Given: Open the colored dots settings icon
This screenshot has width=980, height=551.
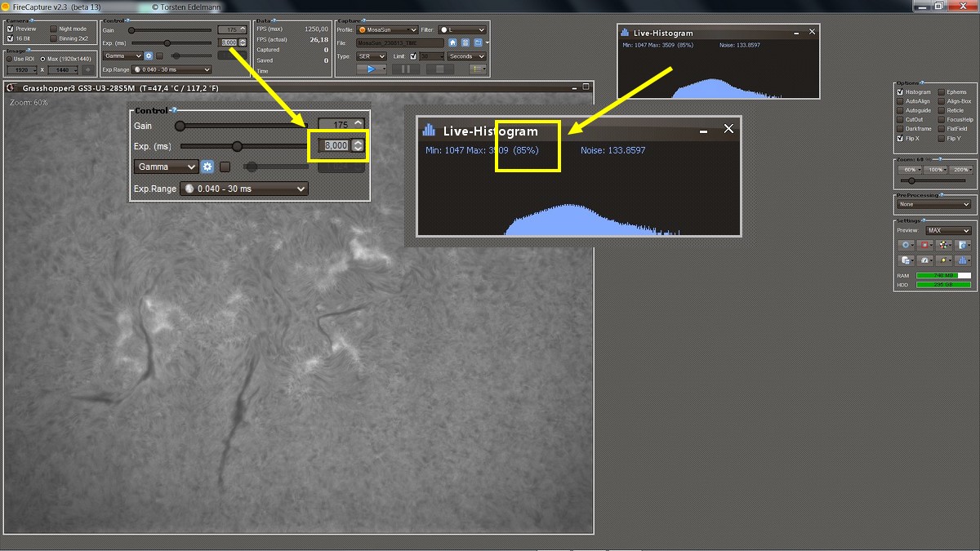Looking at the screenshot, I should click(x=944, y=244).
